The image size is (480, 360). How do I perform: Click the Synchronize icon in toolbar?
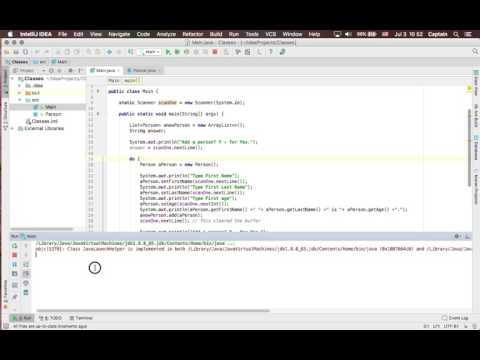25,52
